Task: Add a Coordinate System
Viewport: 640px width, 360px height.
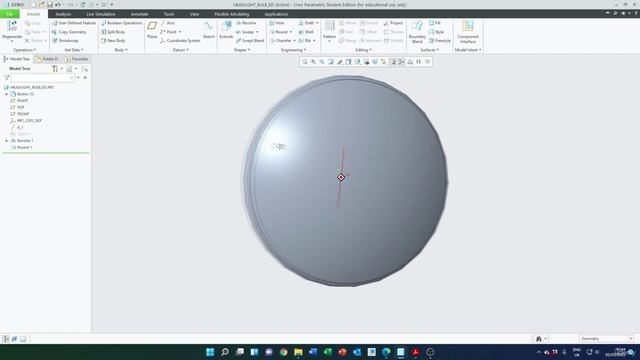Action: click(180, 41)
